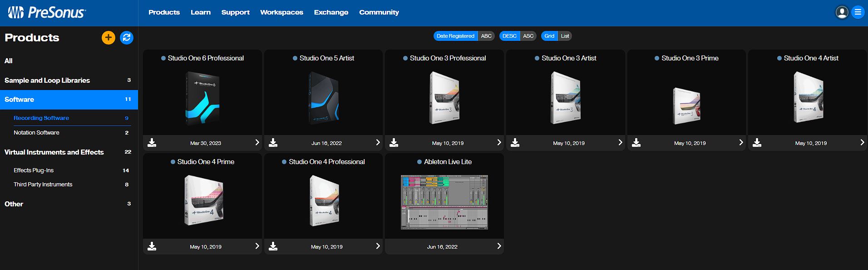
Task: Open the Support menu
Action: [236, 12]
